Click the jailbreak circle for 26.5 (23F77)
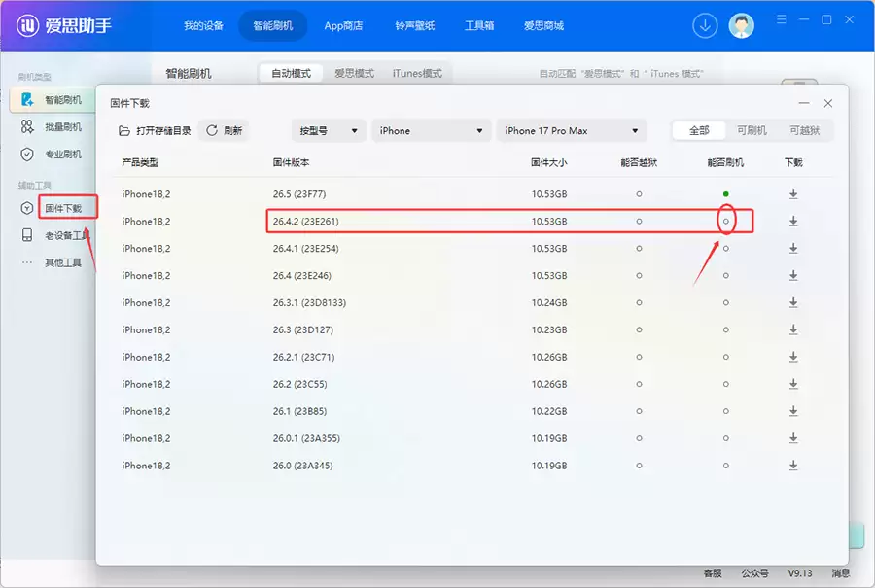The height and width of the screenshot is (588, 875). tap(639, 194)
